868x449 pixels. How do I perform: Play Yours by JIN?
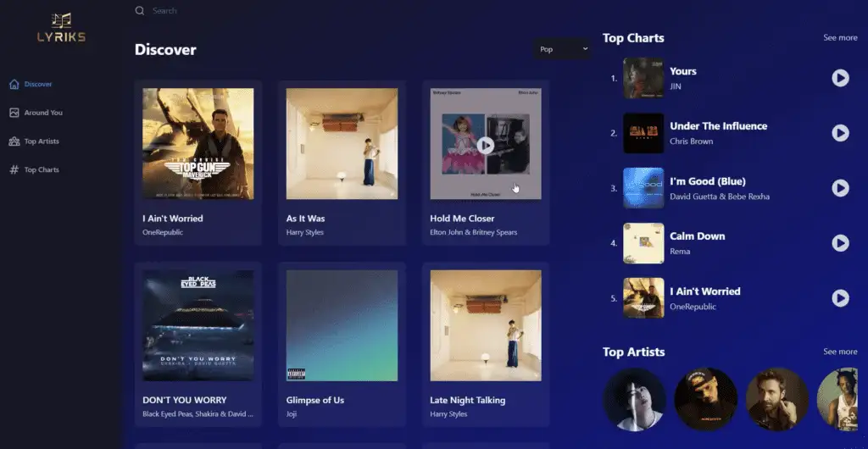(x=840, y=78)
